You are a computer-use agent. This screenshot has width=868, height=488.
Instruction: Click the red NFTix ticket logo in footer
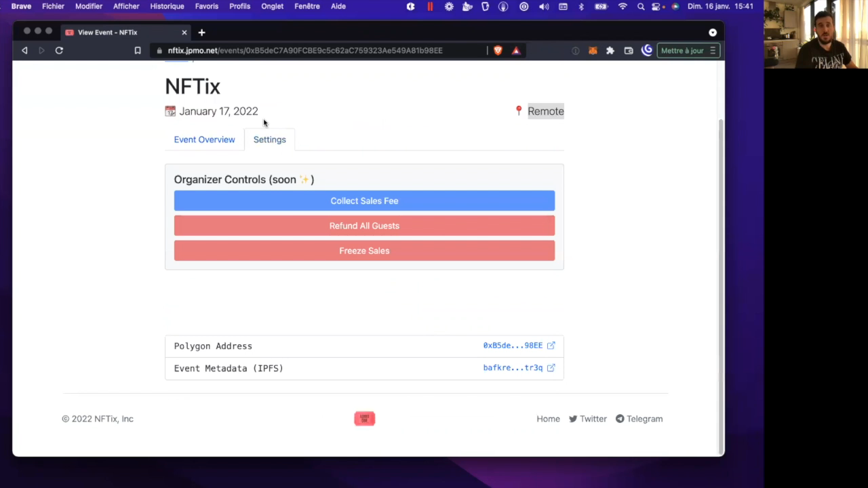[x=364, y=419]
